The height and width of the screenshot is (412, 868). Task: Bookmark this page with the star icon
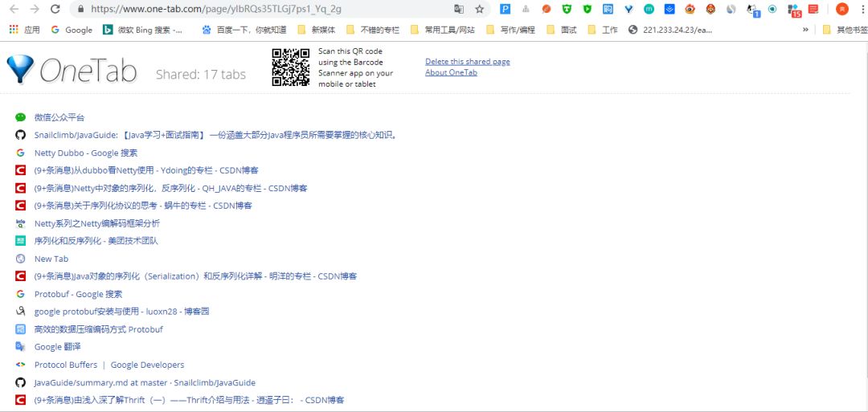tap(479, 9)
